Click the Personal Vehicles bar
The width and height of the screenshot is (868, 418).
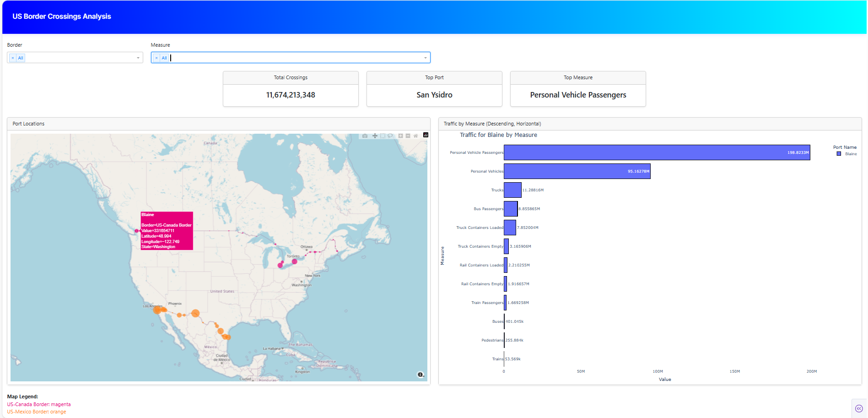coord(577,171)
